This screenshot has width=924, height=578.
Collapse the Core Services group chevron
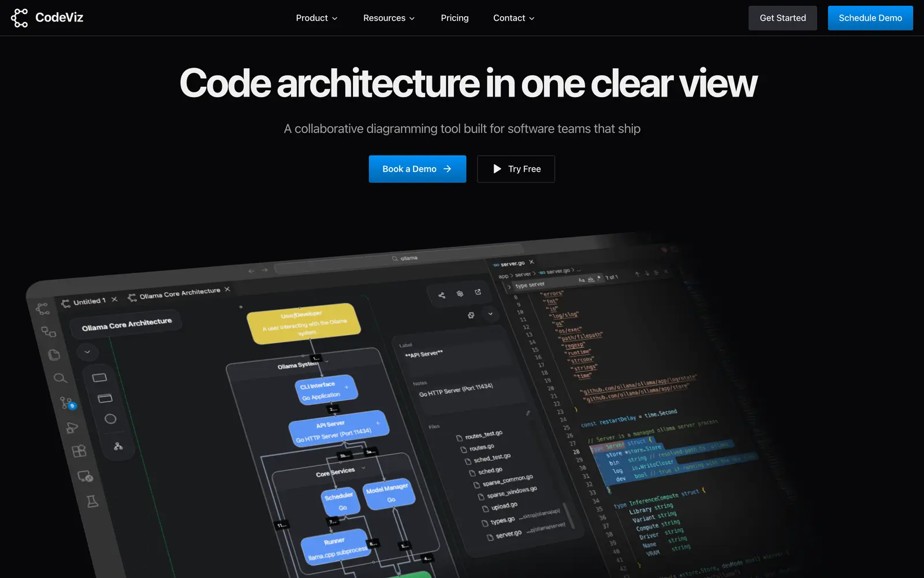tap(363, 468)
